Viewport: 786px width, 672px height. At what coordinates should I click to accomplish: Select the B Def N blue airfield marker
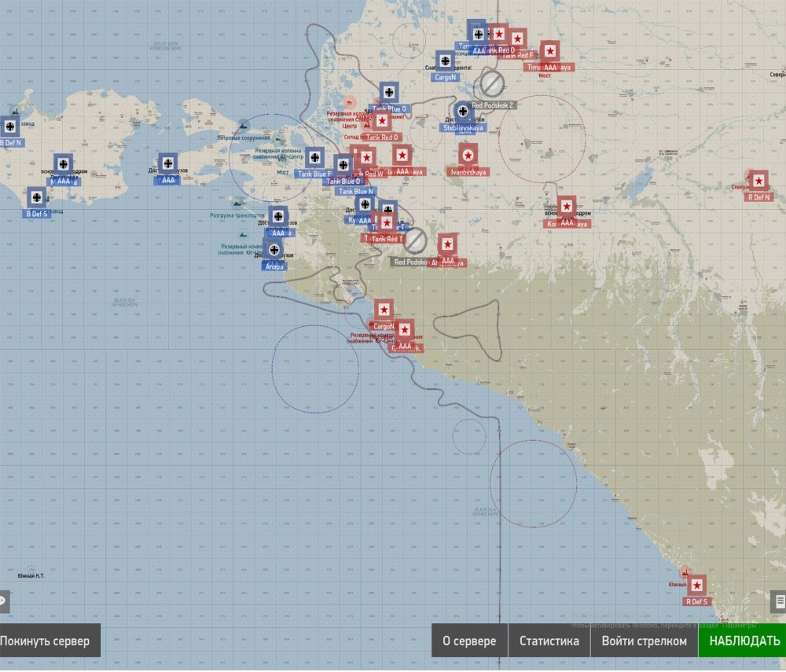[9, 127]
